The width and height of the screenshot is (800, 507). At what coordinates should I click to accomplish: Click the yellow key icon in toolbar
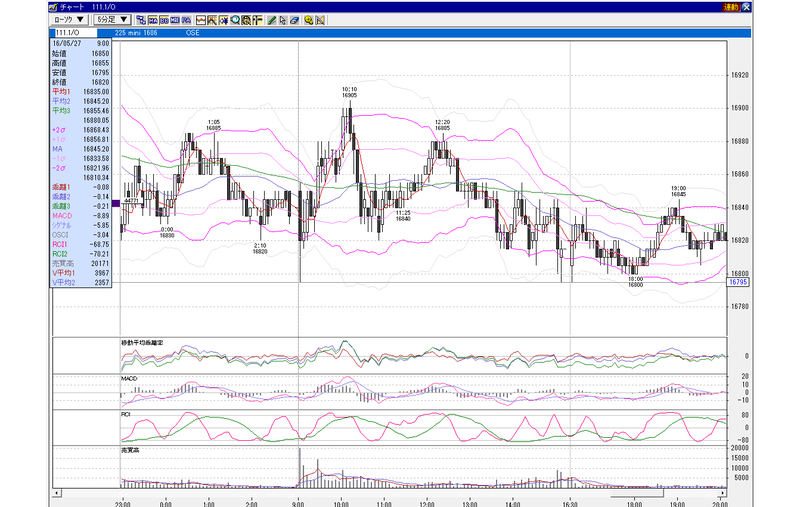coord(309,20)
